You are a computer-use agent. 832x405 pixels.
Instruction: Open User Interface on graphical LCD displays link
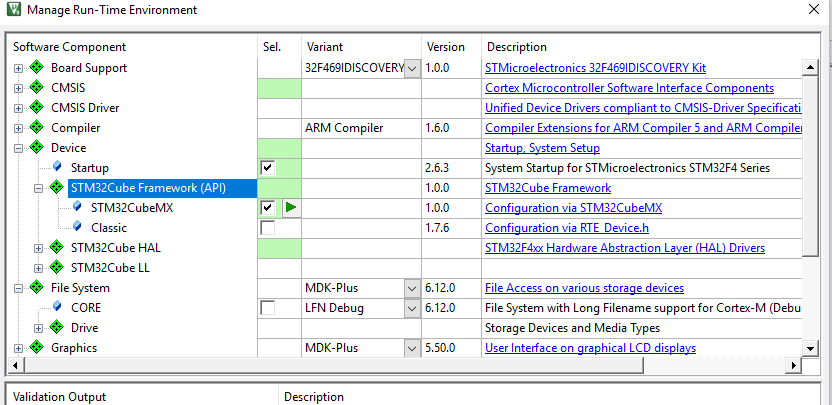(x=591, y=348)
